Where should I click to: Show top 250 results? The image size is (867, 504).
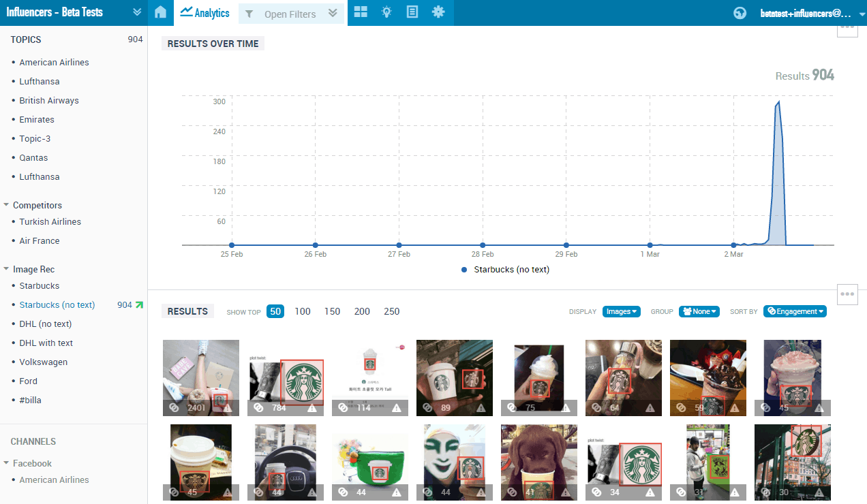(392, 311)
